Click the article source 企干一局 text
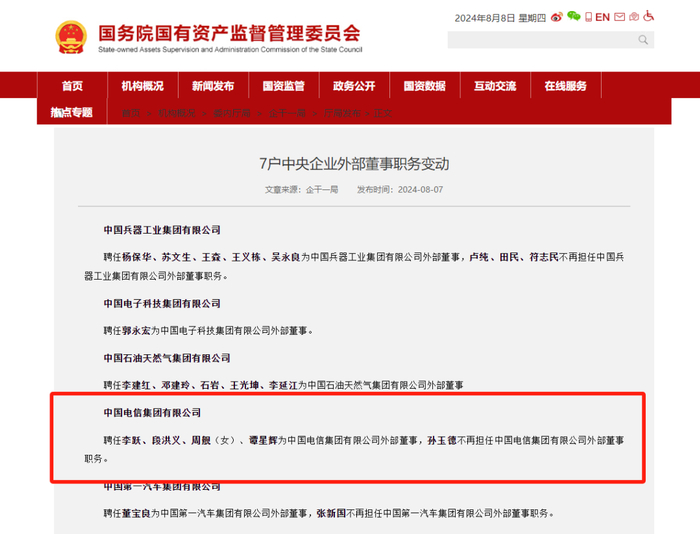The image size is (700, 534). 322,190
